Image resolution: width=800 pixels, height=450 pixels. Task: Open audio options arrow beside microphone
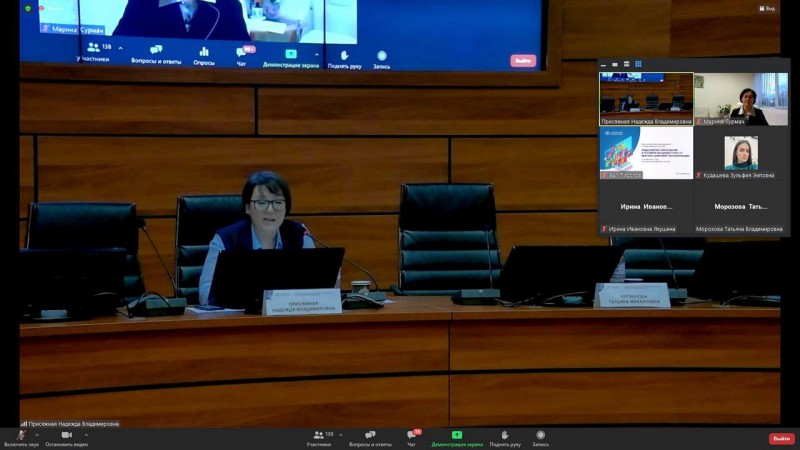(x=37, y=435)
